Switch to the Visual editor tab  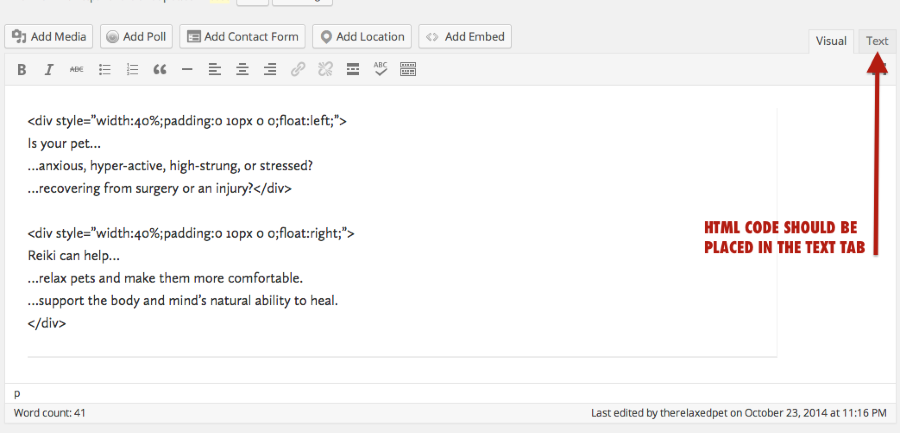831,41
